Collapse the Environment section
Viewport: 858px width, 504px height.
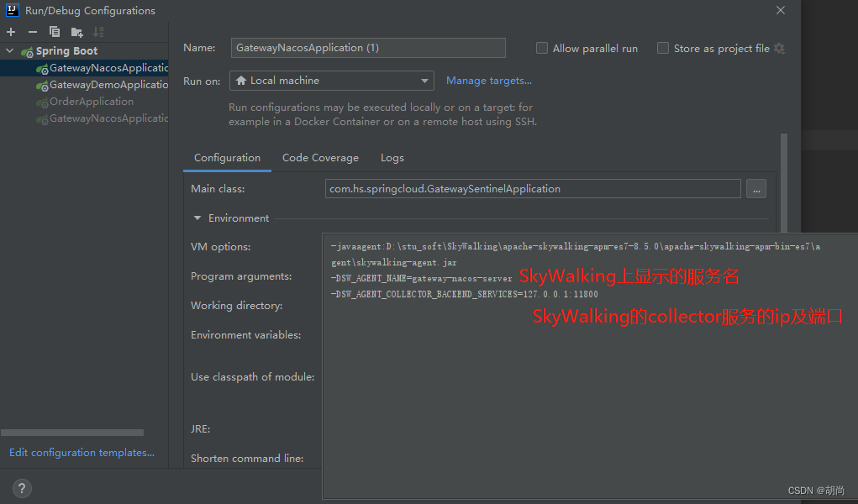(x=197, y=218)
